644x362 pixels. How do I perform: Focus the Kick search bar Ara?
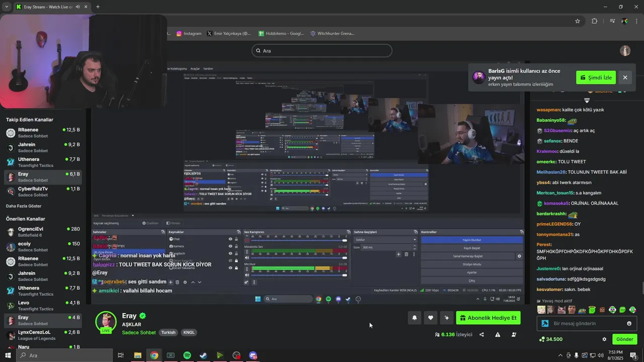point(322,51)
